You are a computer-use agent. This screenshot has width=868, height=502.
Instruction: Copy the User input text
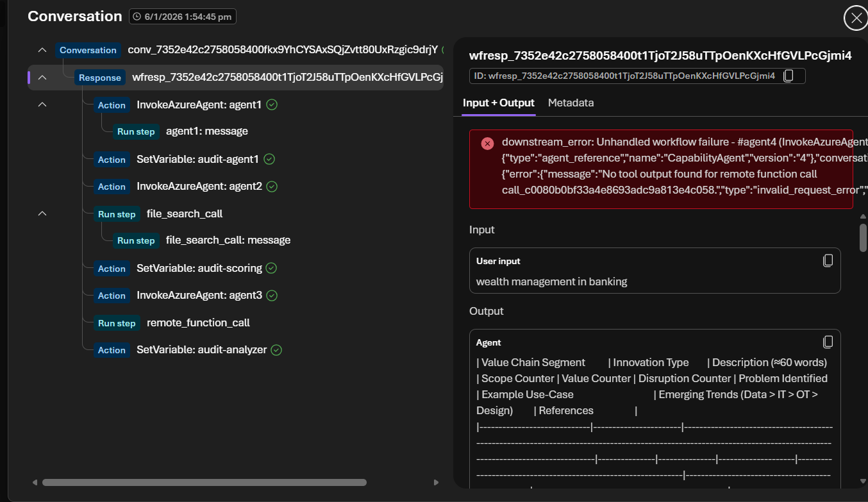coord(828,260)
